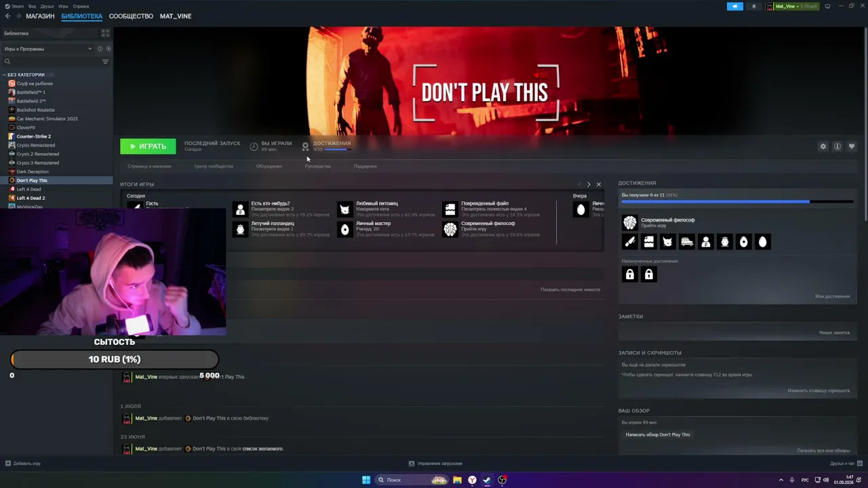Collapse the Без категории group
This screenshot has height=488, width=868.
(5, 75)
